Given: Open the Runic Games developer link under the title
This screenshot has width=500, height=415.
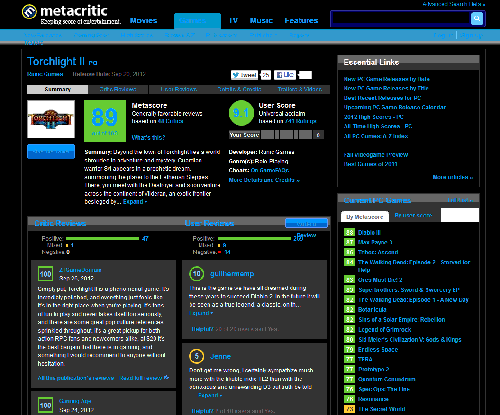Looking at the screenshot, I should [45, 74].
